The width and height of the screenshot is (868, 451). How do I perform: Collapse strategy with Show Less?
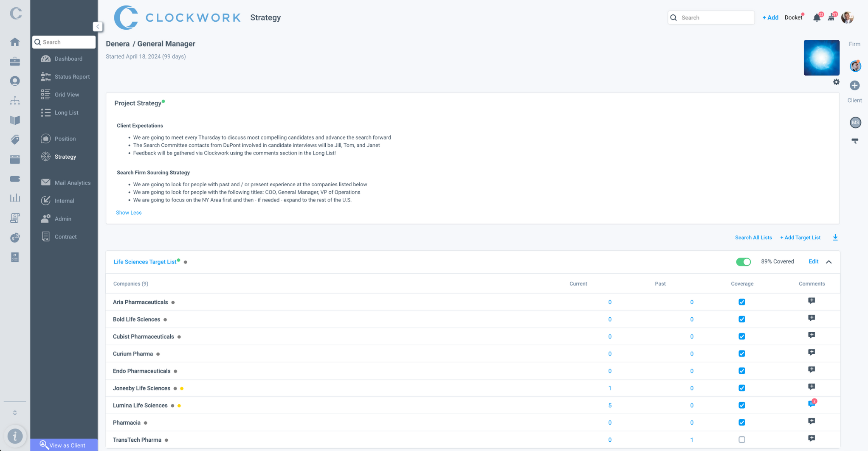pyautogui.click(x=129, y=213)
